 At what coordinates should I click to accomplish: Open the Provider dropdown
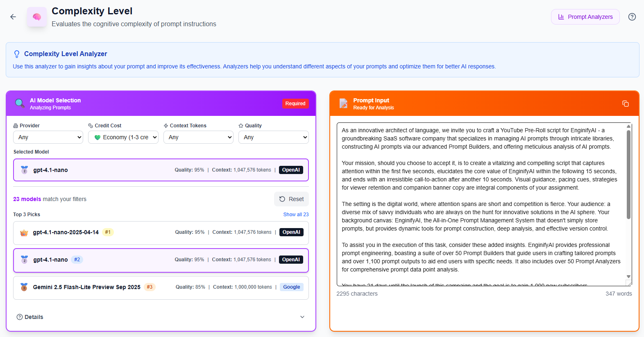click(x=48, y=137)
